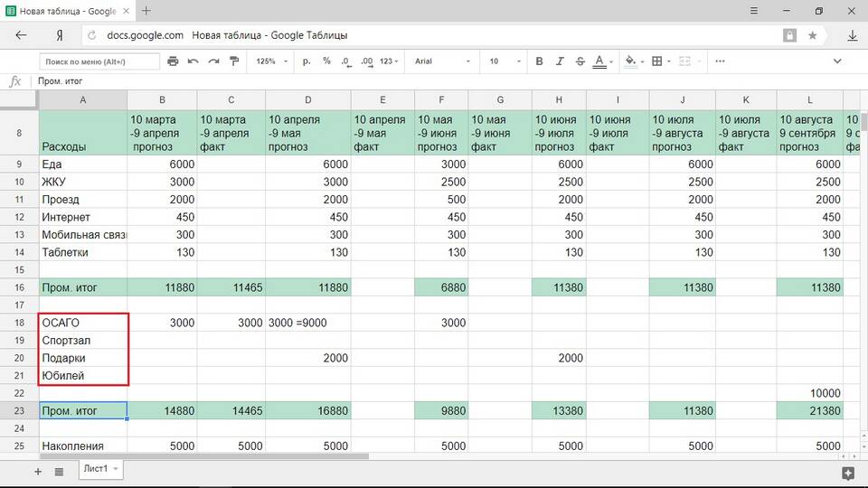Open the borders tool
The image size is (868, 488).
[657, 61]
